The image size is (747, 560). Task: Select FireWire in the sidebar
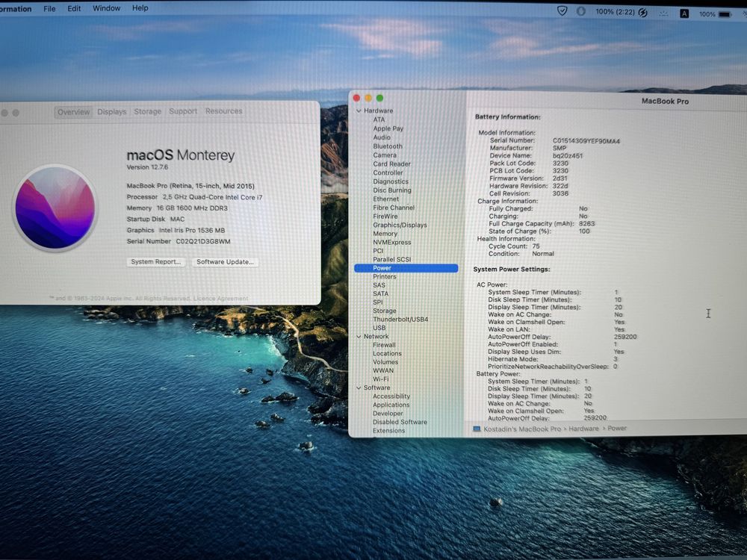click(x=385, y=217)
